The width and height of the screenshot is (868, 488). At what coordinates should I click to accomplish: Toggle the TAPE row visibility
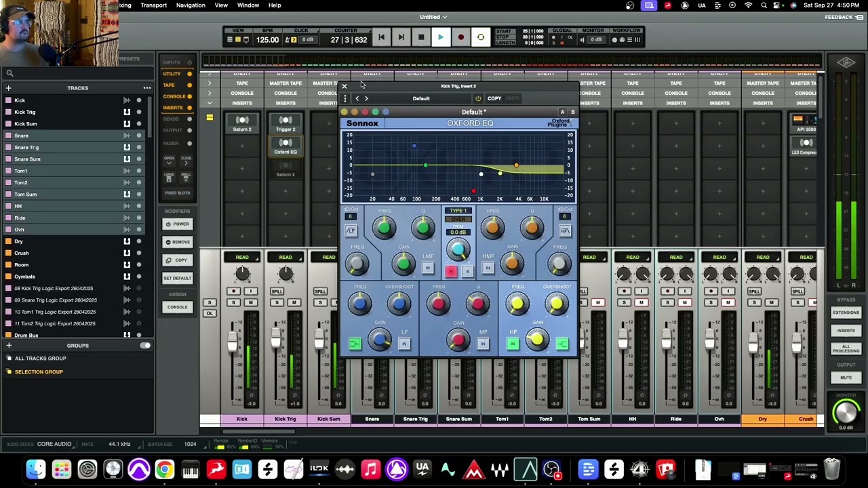(x=189, y=85)
